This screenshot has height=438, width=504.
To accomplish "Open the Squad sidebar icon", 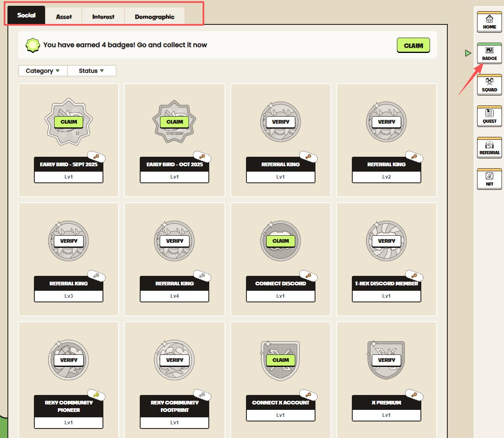I will (x=489, y=85).
